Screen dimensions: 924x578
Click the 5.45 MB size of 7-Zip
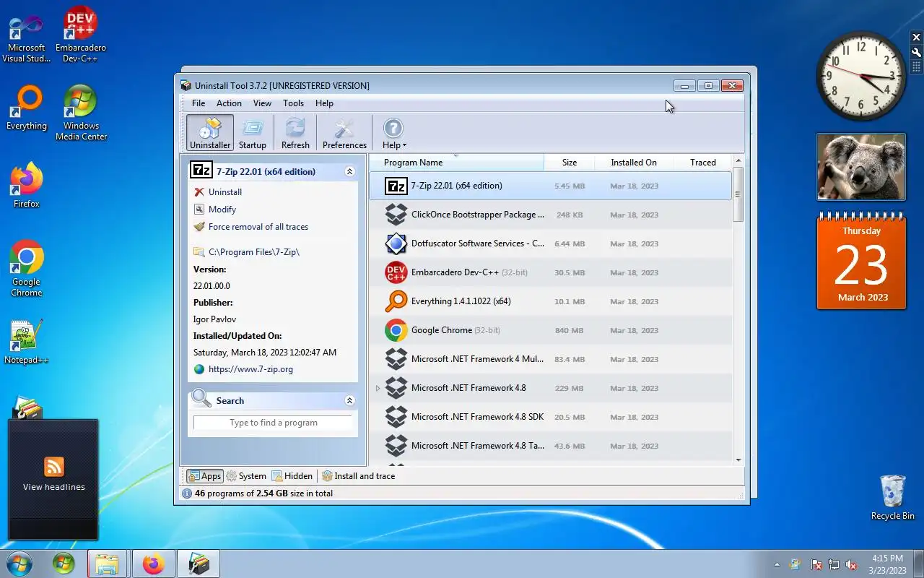570,186
